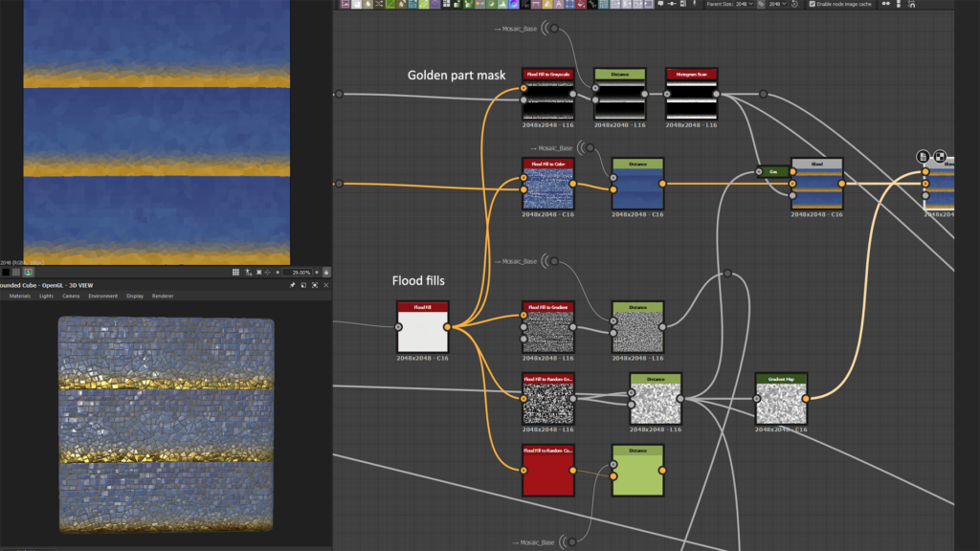
Task: Toggle the zoom lock icon beside 29.00%
Action: point(326,273)
